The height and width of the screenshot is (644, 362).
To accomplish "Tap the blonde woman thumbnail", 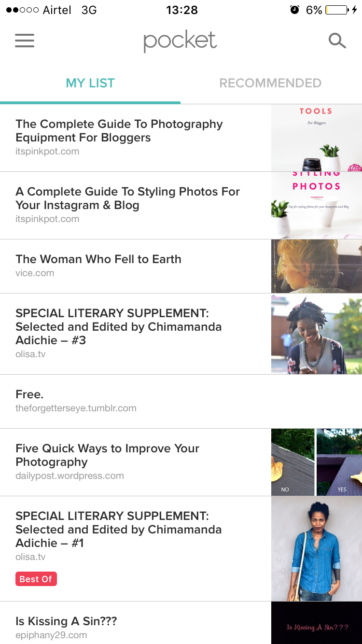I will coord(316,266).
